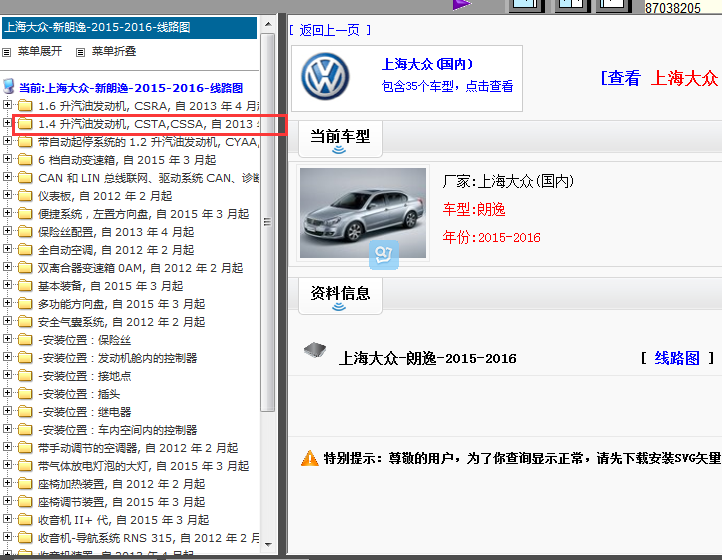The height and width of the screenshot is (560, 722).
Task: Open the 线路图 link
Action: point(677,358)
